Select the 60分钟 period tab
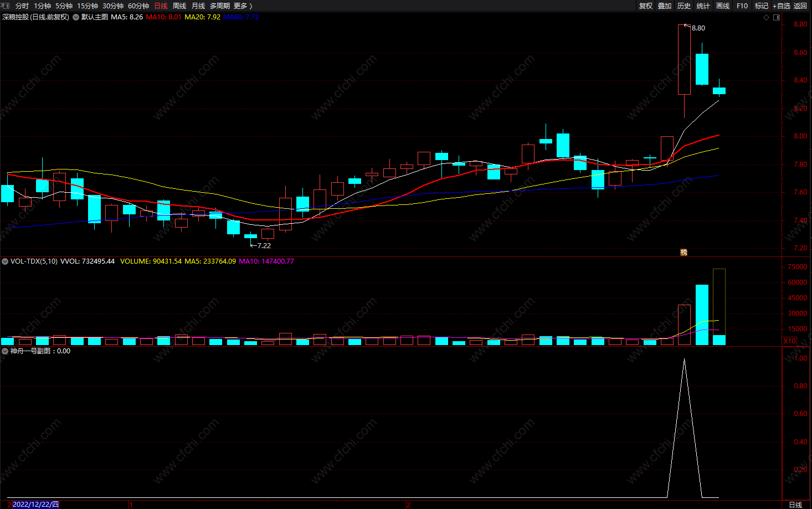This screenshot has width=812, height=509. pos(138,6)
